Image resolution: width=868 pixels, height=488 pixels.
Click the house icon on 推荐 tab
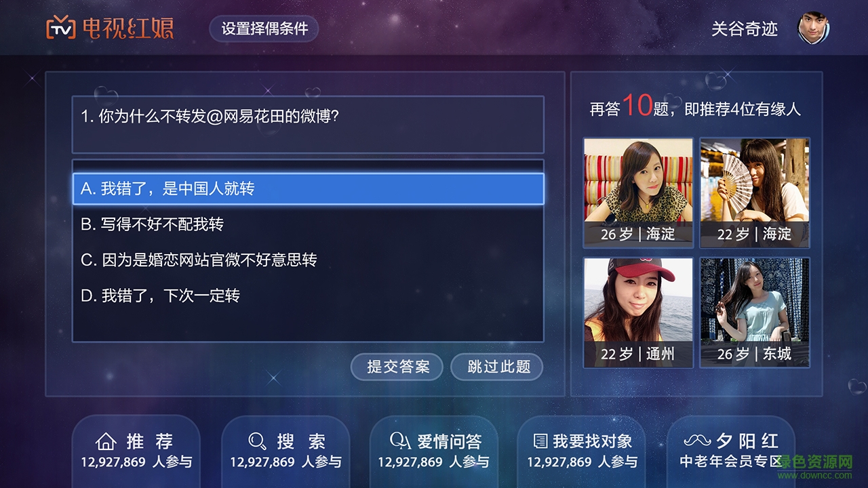pyautogui.click(x=106, y=442)
